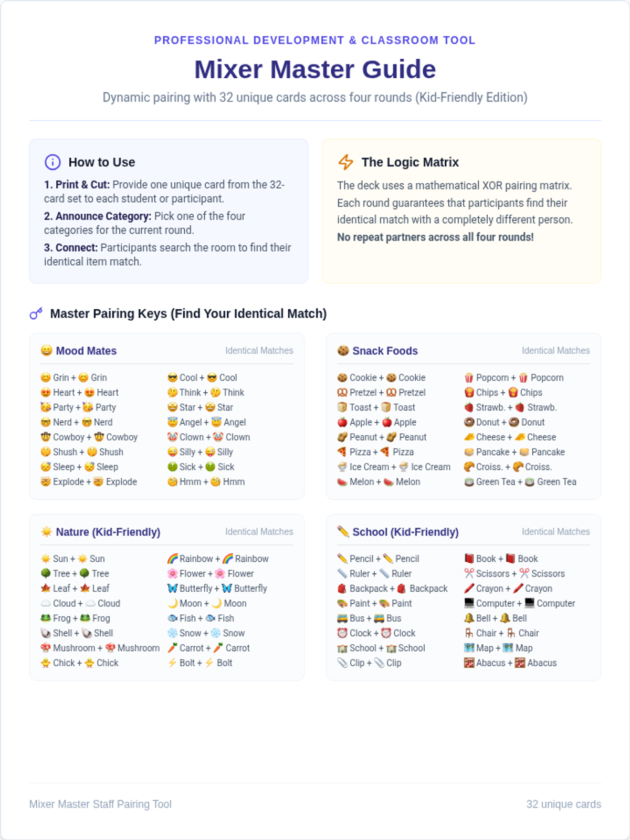Click the Identical Matches label in Snack Foods
The height and width of the screenshot is (840, 630).
(556, 350)
